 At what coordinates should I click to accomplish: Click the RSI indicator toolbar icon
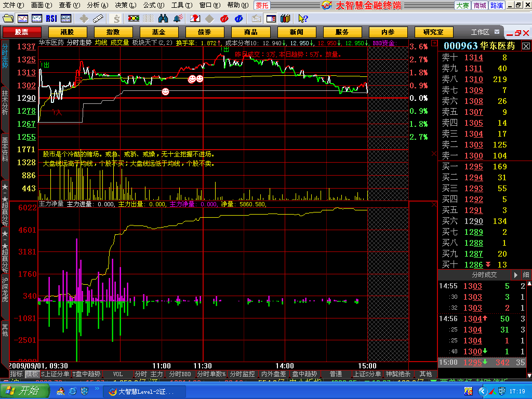51,18
